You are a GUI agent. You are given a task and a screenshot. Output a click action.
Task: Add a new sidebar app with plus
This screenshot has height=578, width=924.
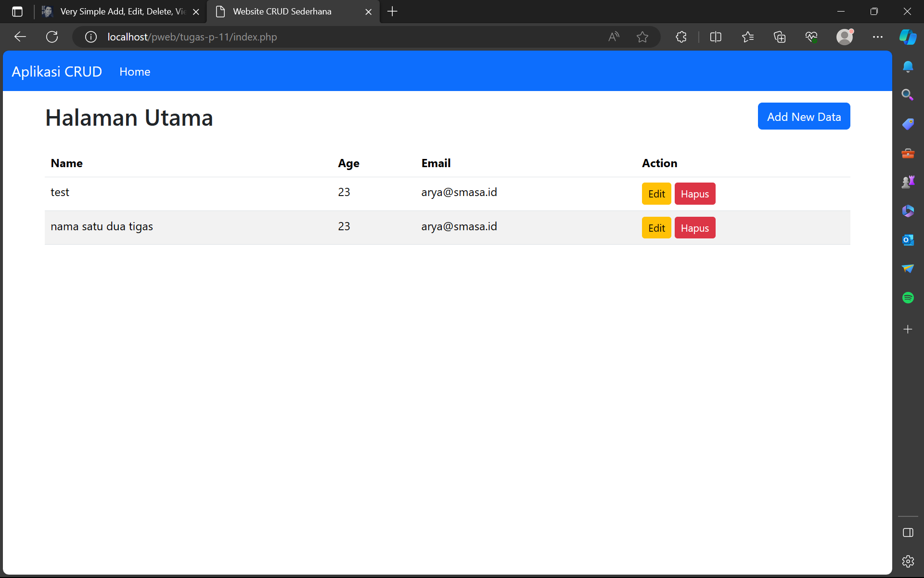[908, 329]
